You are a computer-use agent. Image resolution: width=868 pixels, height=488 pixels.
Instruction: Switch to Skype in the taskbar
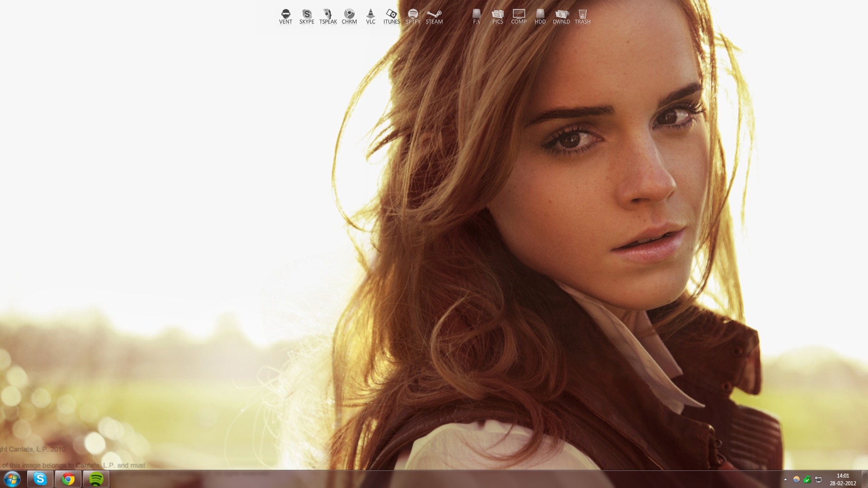pos(40,479)
